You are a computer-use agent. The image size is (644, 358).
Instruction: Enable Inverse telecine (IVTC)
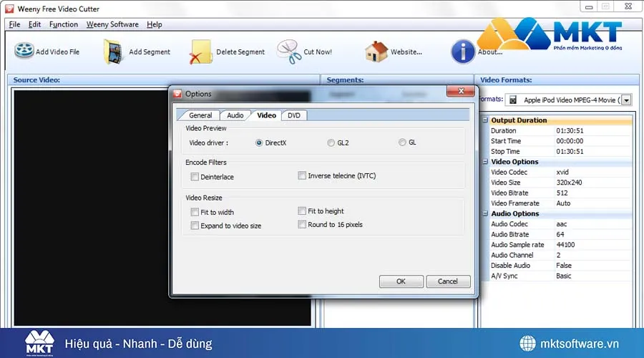click(302, 175)
